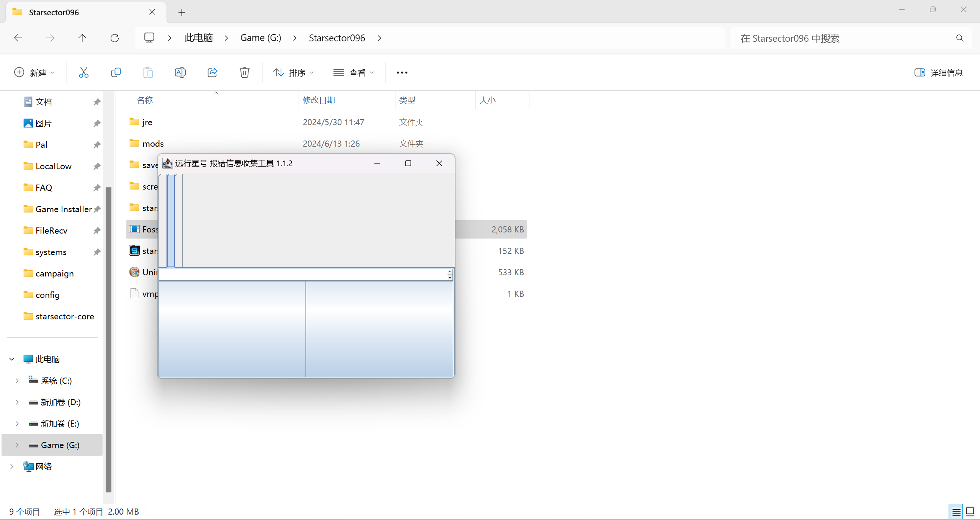
Task: Click the search Starsector096 input field
Action: tap(842, 38)
